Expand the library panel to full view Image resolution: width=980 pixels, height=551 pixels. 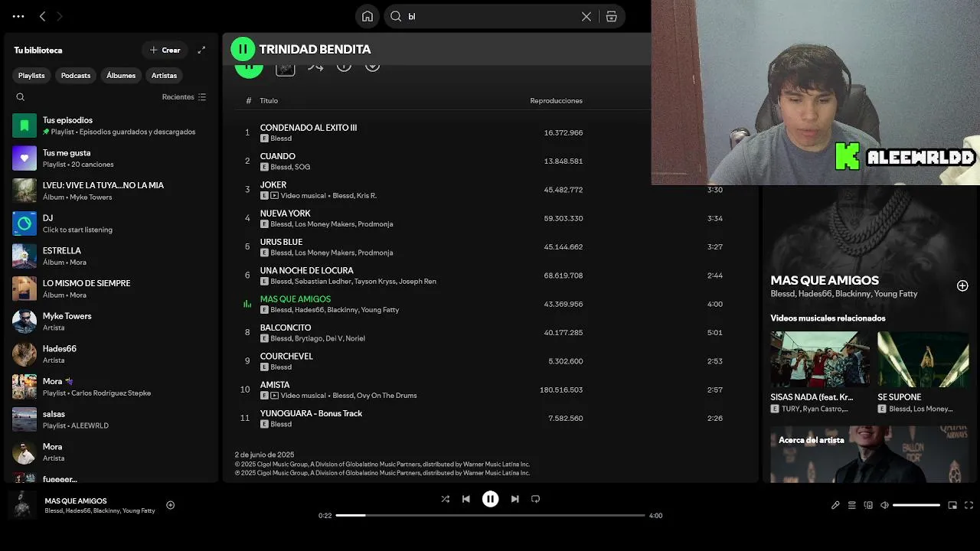pos(201,50)
